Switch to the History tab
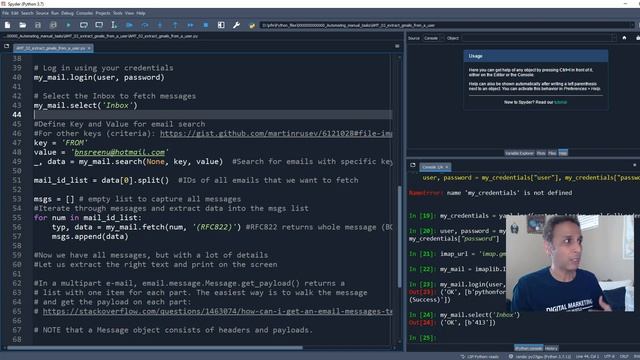 551,349
